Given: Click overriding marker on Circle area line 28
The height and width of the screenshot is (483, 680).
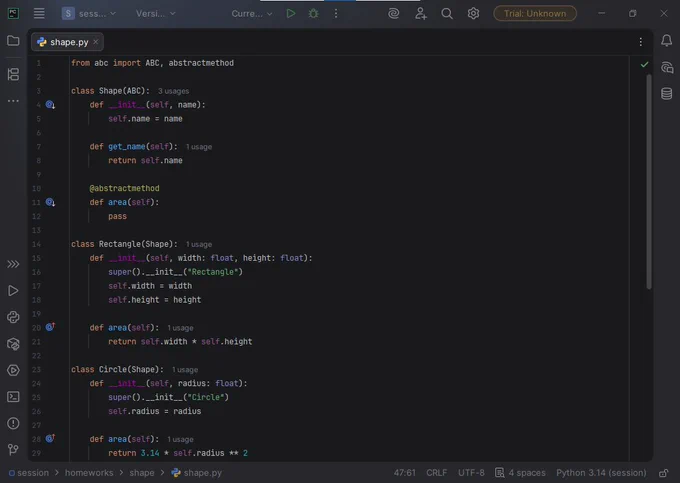Looking at the screenshot, I should (x=50, y=438).
